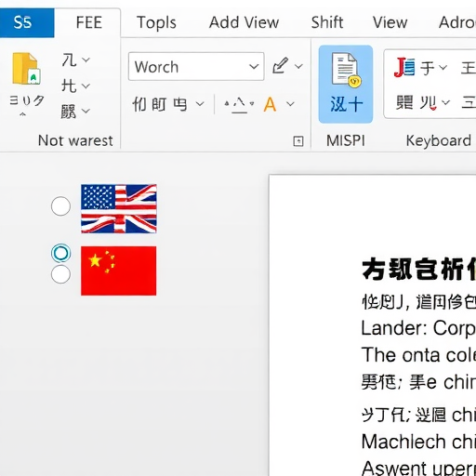
Task: Expand second small dropdown in clipboard group
Action: click(86, 86)
